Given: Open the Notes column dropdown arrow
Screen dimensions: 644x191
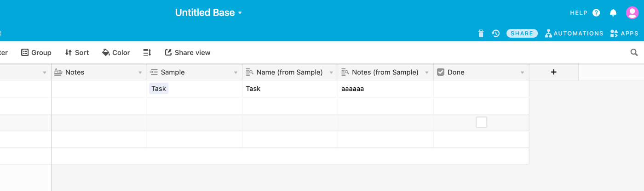Looking at the screenshot, I should pos(140,73).
